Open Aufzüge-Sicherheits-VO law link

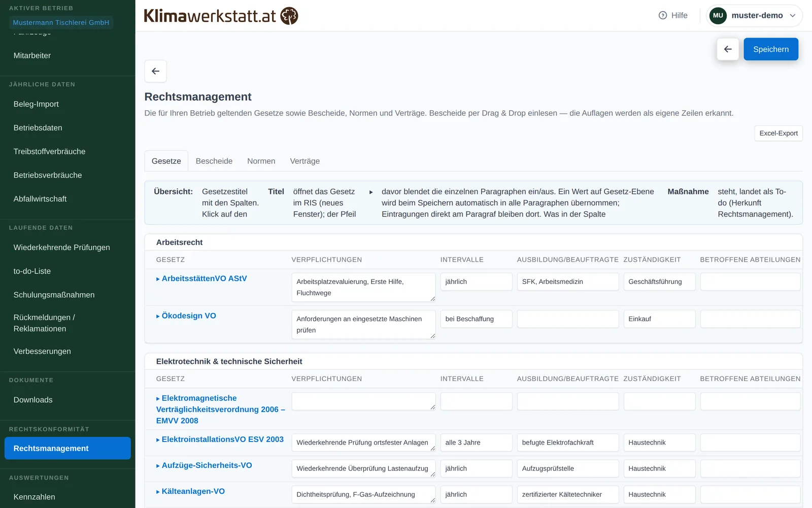click(x=207, y=465)
